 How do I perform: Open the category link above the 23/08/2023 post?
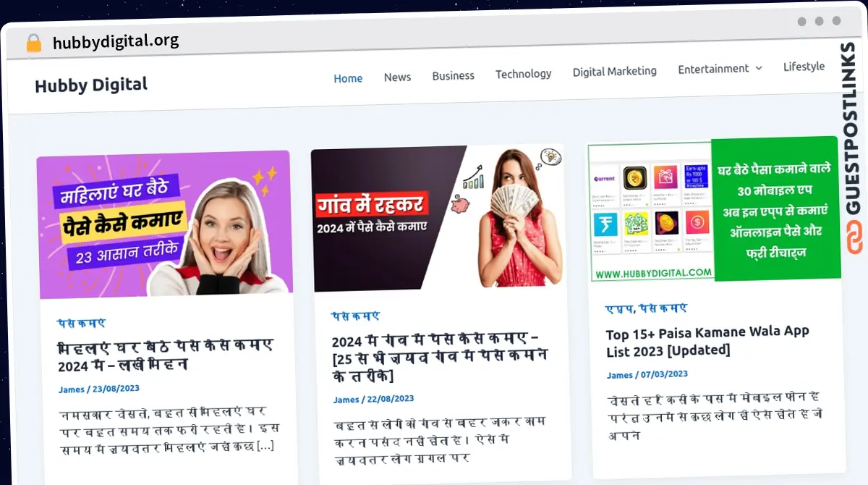[81, 324]
